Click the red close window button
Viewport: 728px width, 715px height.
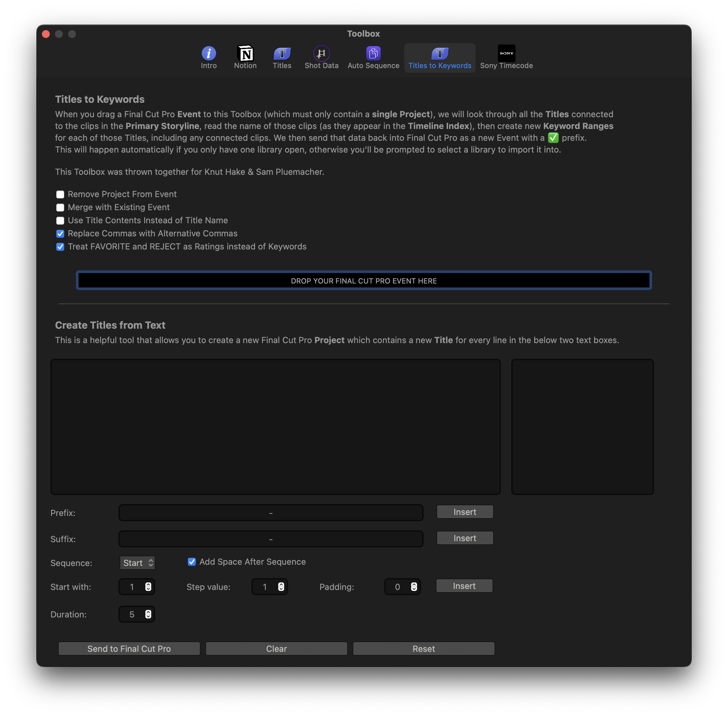pos(46,34)
